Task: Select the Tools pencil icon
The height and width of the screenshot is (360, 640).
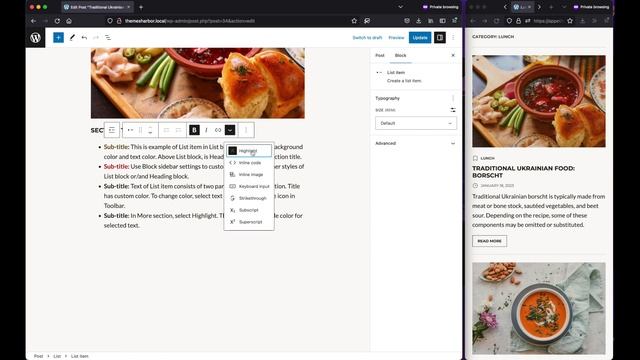Action: (x=72, y=38)
